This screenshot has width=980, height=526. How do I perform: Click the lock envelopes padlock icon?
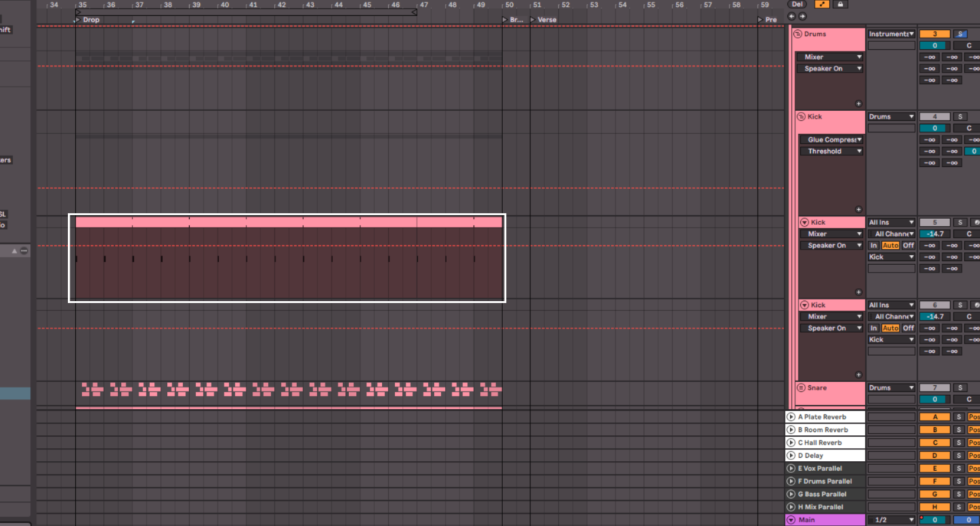[x=841, y=4]
